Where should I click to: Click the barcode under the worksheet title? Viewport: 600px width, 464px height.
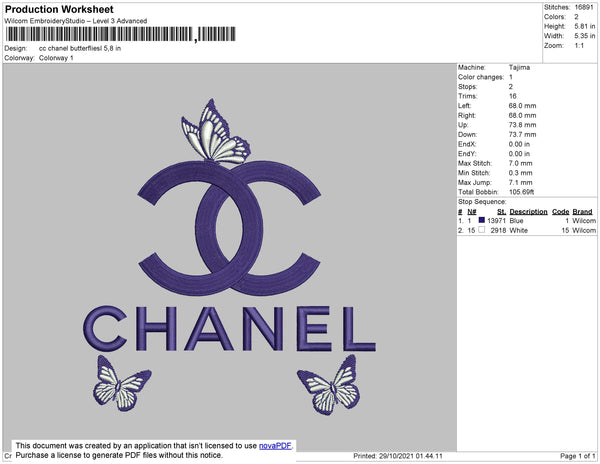tap(120, 34)
